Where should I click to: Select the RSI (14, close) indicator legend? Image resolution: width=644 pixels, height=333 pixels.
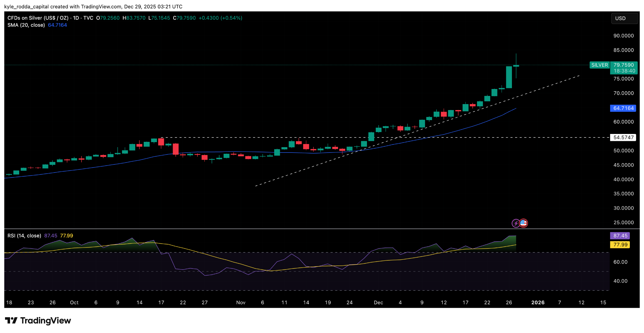[24, 236]
